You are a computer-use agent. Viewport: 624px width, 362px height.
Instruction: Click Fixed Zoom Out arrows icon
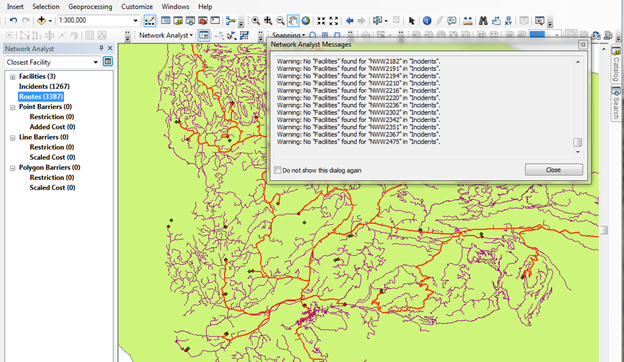tap(333, 20)
